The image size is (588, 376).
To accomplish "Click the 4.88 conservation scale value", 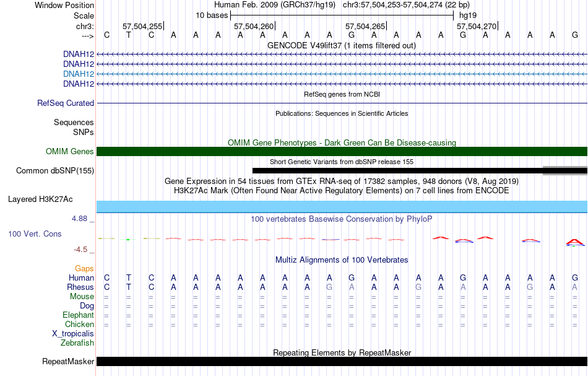I will pyautogui.click(x=79, y=219).
